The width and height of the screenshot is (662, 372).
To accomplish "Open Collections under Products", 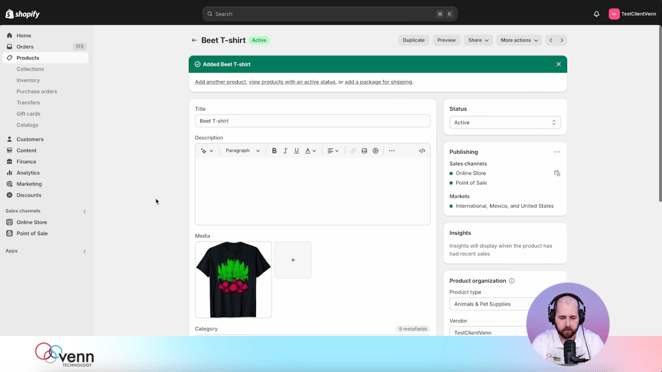I will [30, 69].
